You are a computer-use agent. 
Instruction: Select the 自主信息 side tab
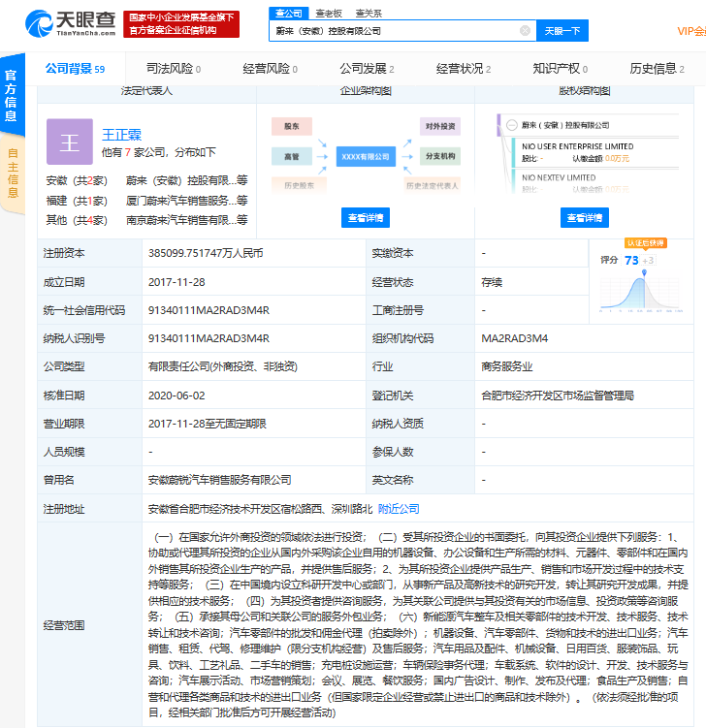coord(12,173)
